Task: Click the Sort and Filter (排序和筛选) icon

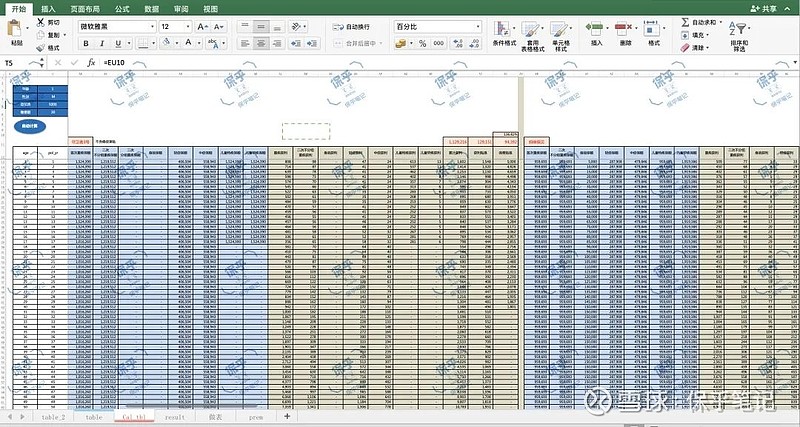Action: 738,30
